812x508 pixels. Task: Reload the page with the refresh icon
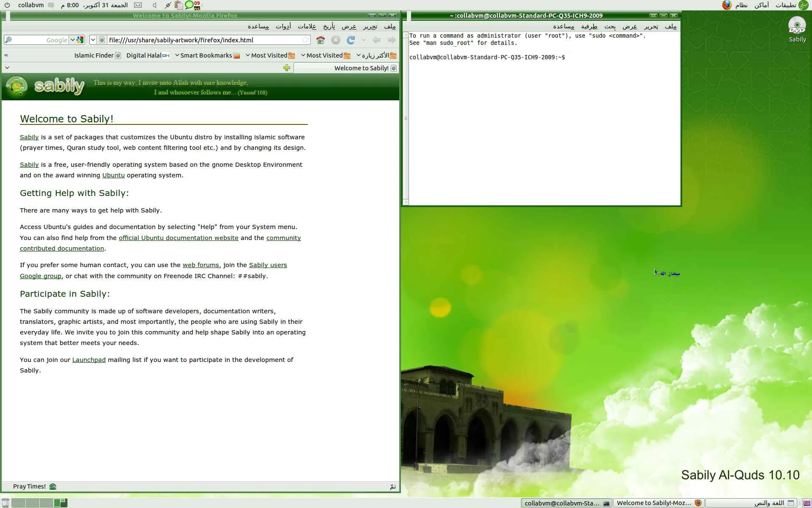click(x=350, y=40)
